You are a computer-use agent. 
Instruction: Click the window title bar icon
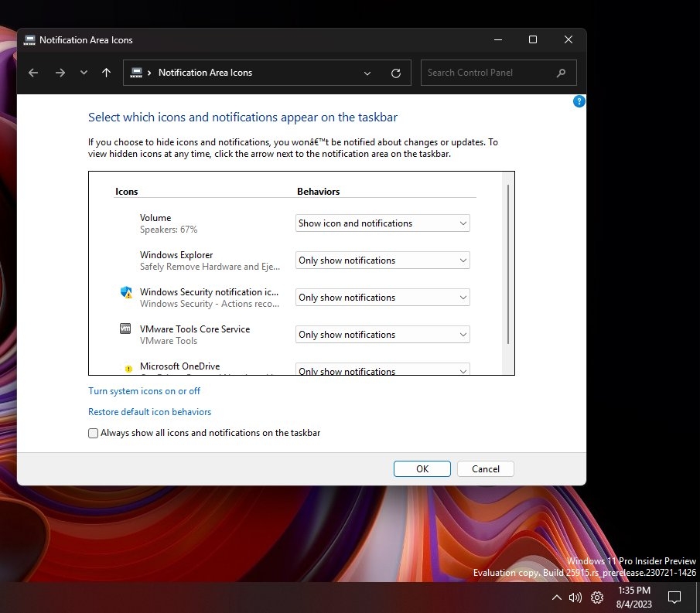[29, 40]
